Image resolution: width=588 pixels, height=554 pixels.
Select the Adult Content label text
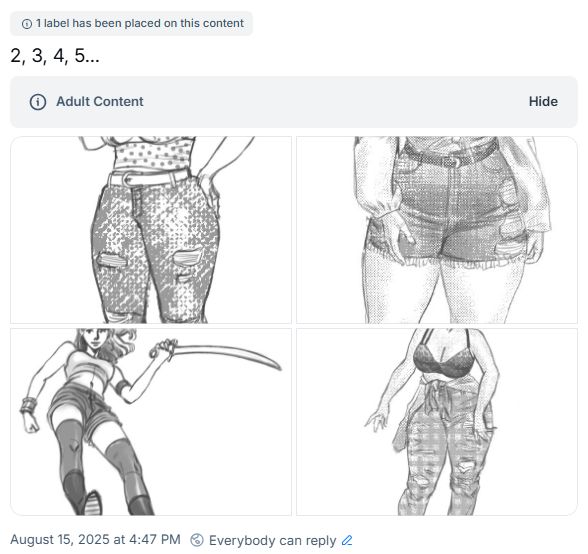pos(100,102)
